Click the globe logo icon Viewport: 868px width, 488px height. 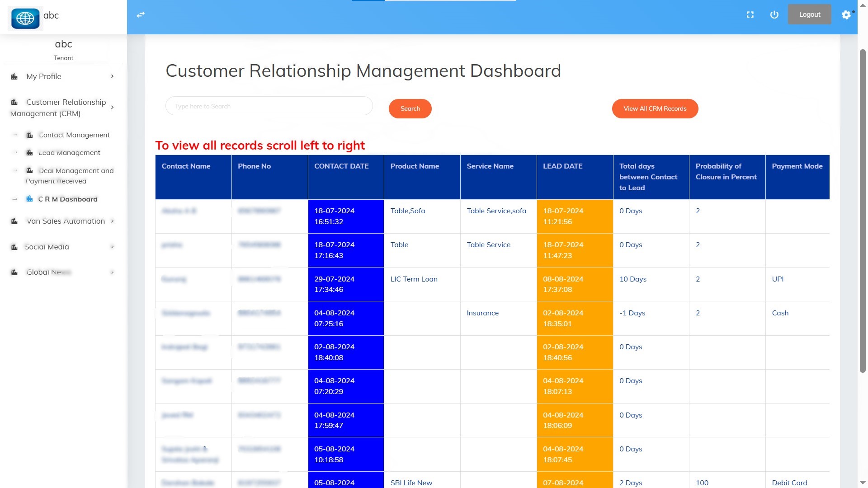pos(25,19)
